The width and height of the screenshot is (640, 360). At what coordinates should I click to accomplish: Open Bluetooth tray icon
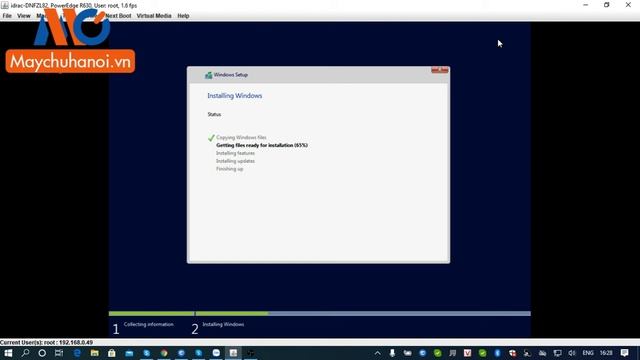(x=497, y=353)
